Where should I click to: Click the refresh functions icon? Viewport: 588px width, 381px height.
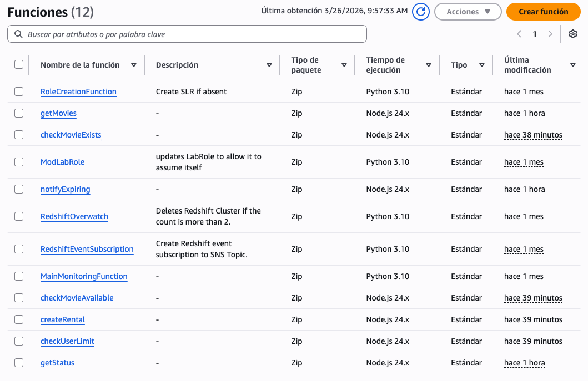[x=421, y=12]
